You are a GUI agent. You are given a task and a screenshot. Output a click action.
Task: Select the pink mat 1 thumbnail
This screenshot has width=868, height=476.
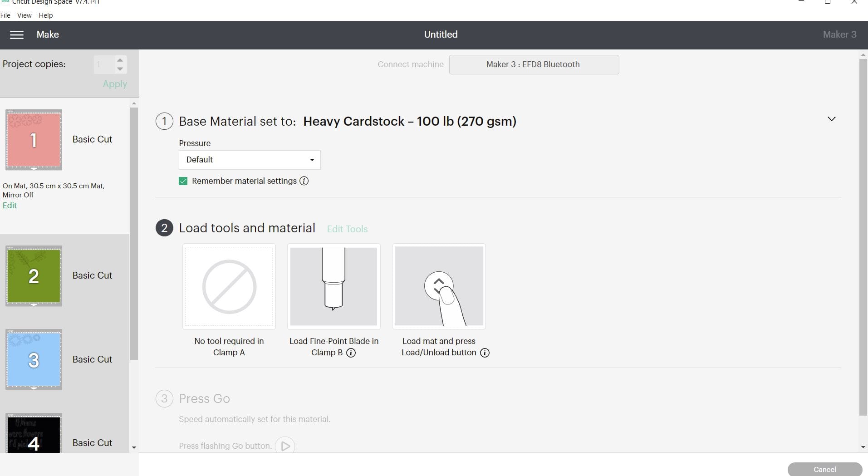(34, 140)
